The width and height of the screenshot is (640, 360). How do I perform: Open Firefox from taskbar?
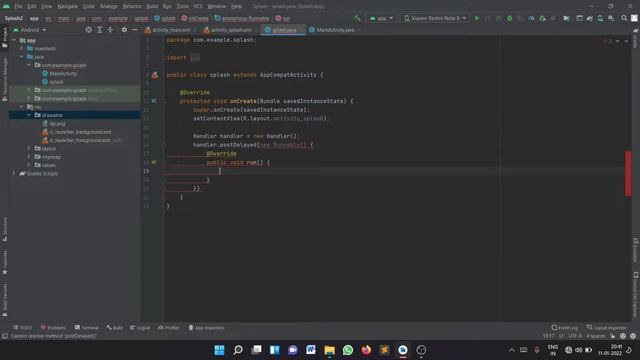(366, 350)
